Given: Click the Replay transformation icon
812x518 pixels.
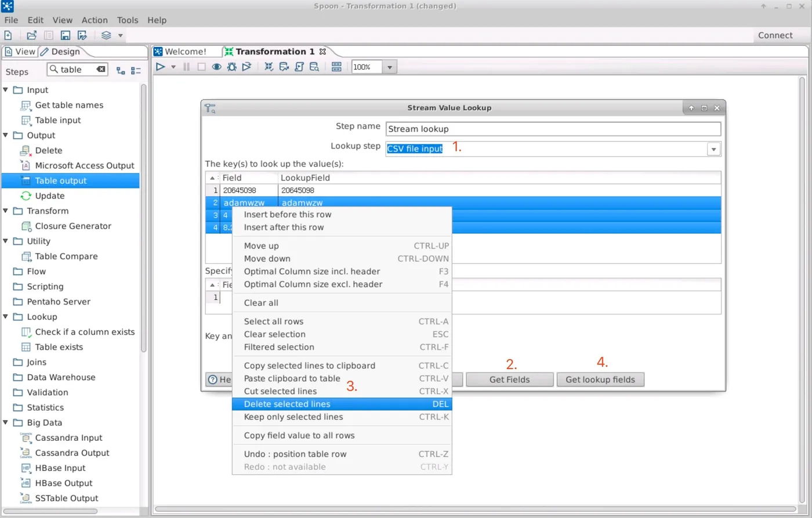Looking at the screenshot, I should [x=246, y=67].
